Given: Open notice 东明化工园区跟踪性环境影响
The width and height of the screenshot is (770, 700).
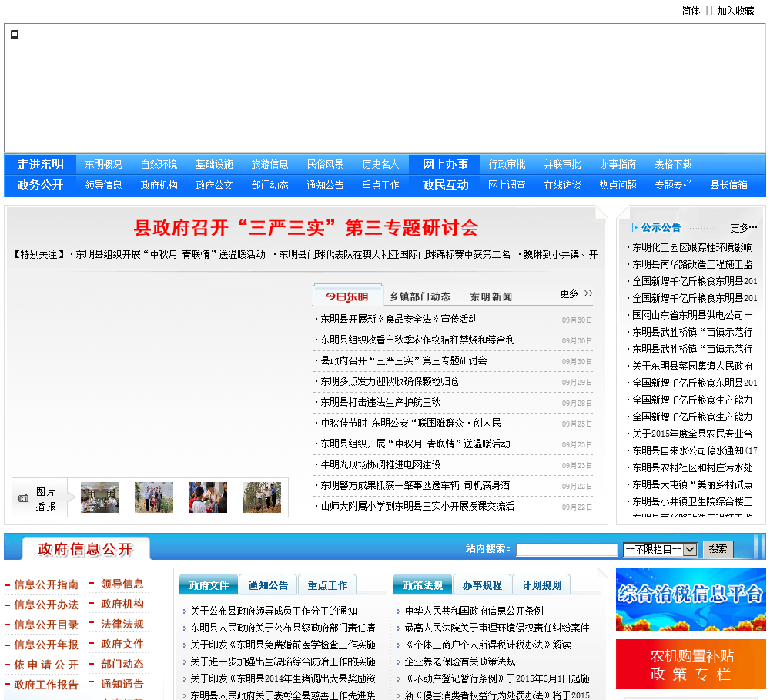Looking at the screenshot, I should pyautogui.click(x=692, y=247).
